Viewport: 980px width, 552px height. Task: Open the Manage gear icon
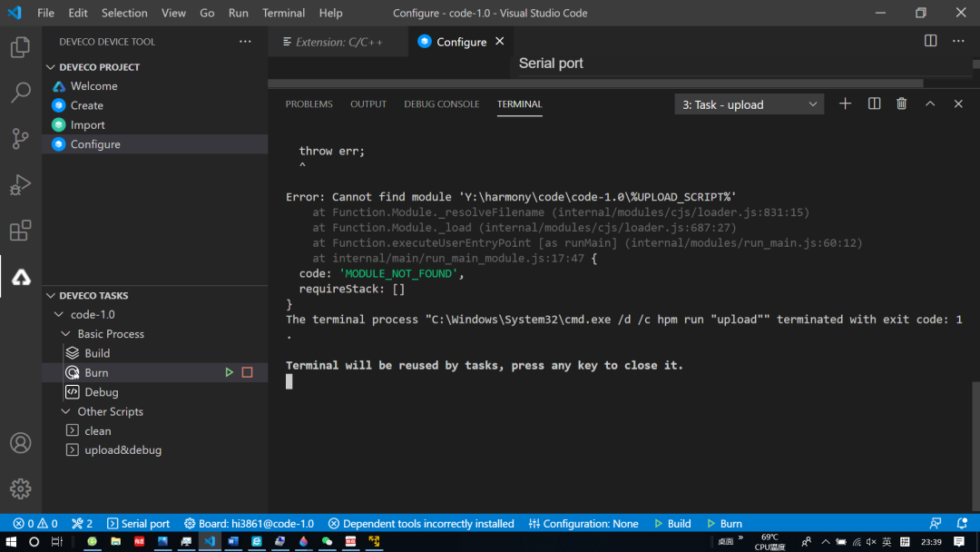pyautogui.click(x=20, y=488)
